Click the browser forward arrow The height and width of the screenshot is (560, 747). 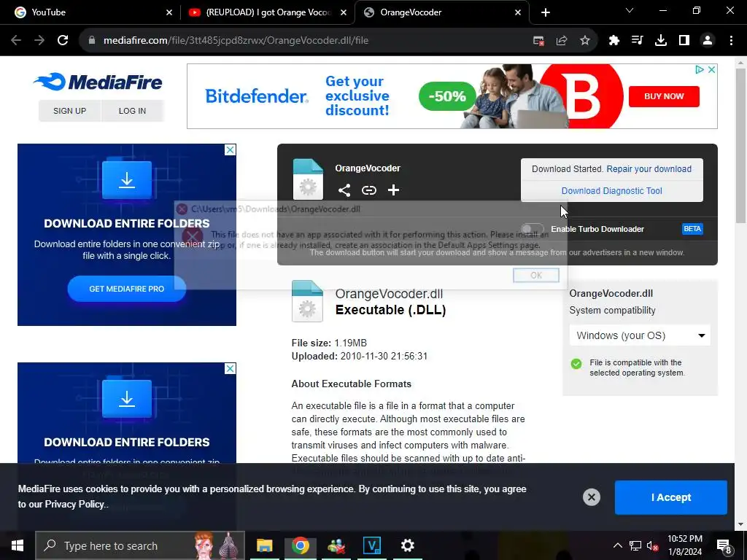click(x=39, y=41)
